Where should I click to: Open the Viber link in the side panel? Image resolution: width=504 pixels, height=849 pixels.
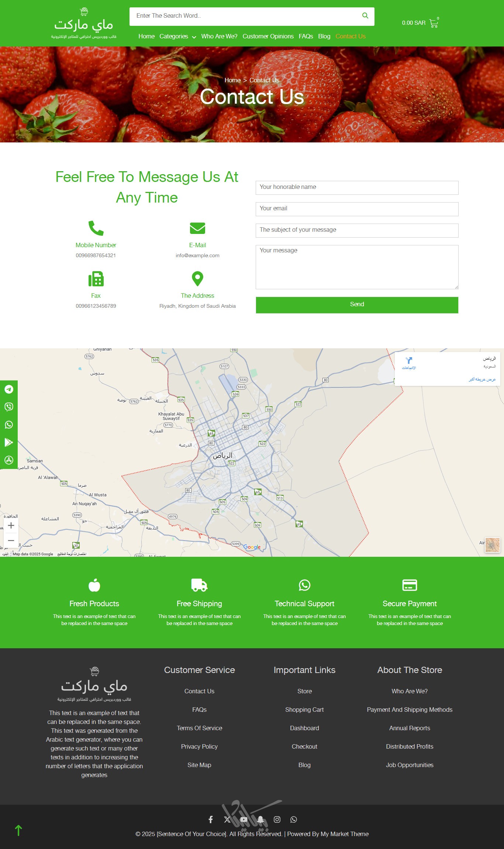click(9, 407)
